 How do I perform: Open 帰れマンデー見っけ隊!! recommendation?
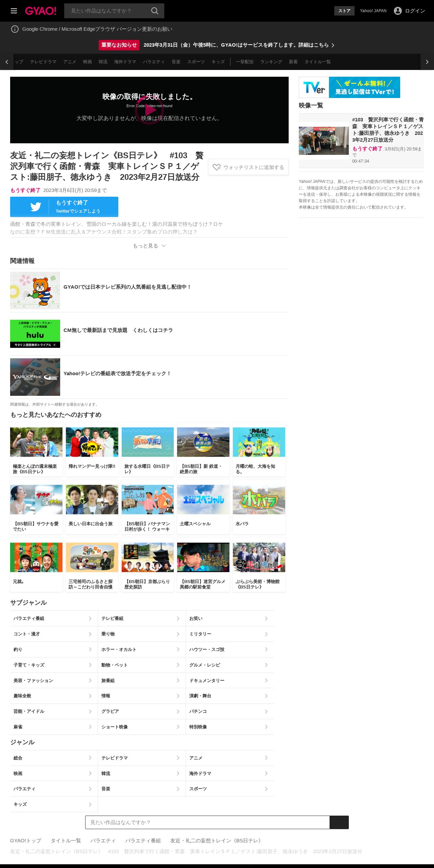click(92, 450)
